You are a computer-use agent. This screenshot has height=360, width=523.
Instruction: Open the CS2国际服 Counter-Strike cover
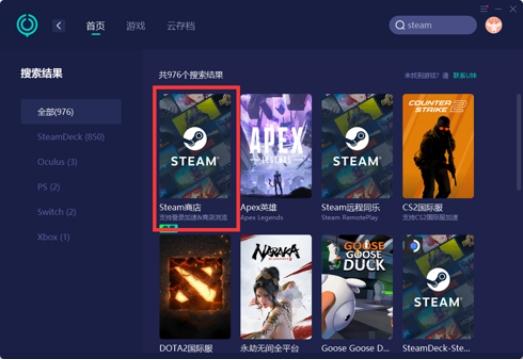point(438,146)
